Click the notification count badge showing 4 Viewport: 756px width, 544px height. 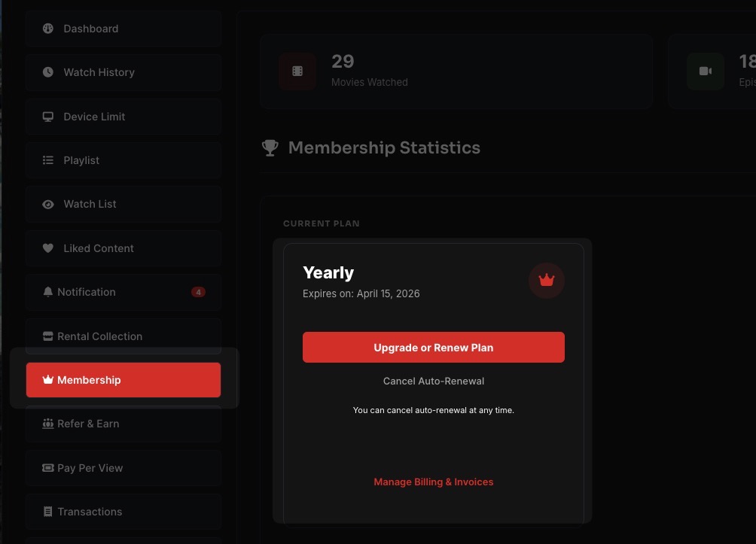coord(198,292)
